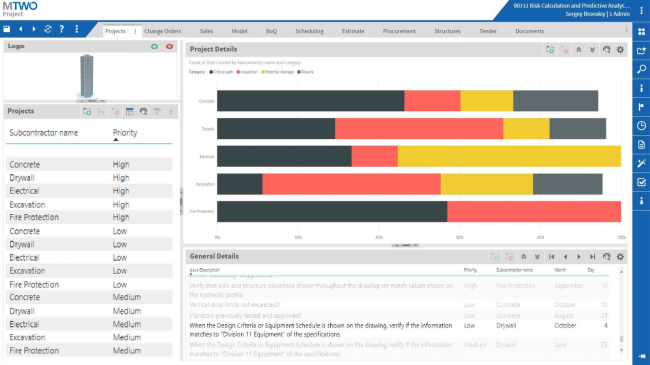Toggle the Inspection legend item
This screenshot has height=365, width=650.
click(247, 72)
